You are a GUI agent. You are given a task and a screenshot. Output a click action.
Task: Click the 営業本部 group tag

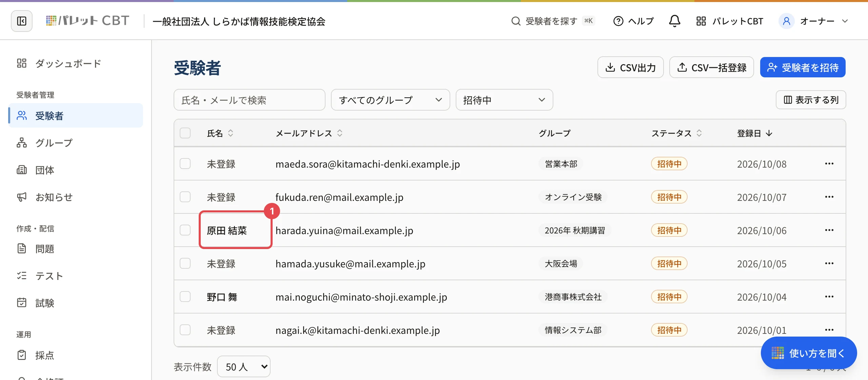tap(561, 164)
